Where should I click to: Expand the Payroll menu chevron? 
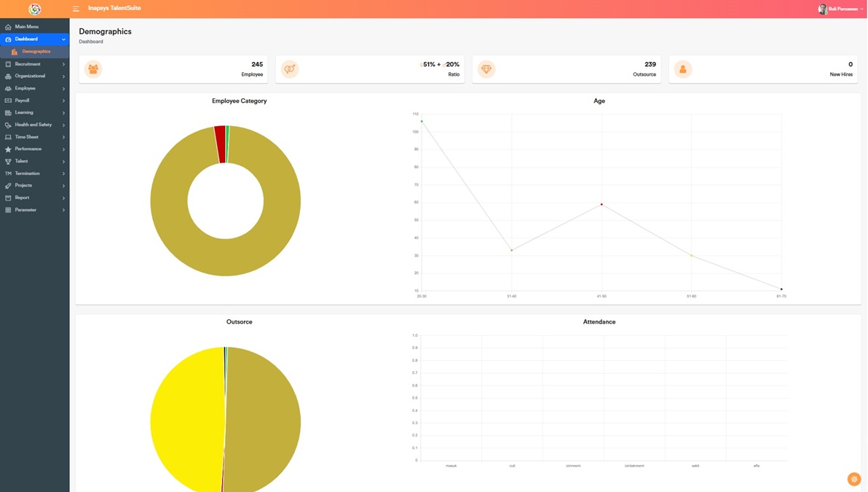(x=63, y=101)
